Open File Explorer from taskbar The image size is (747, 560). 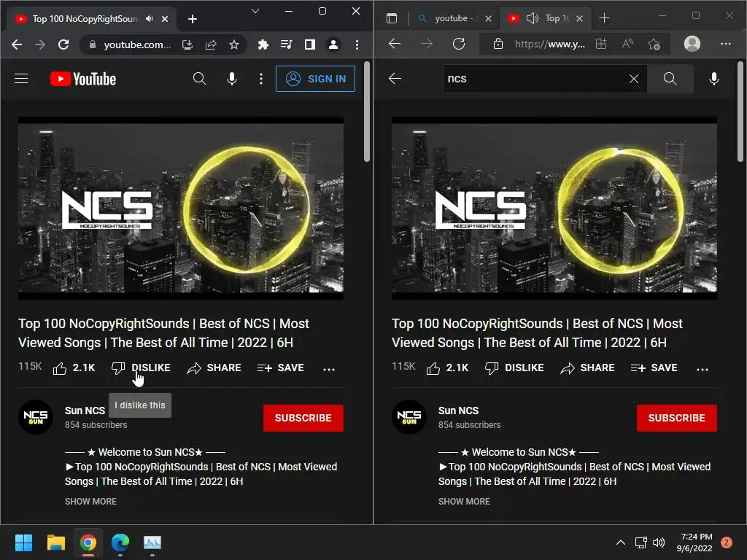(55, 542)
